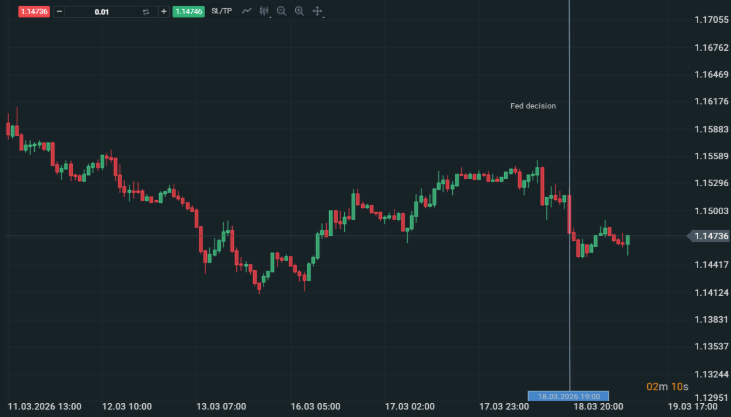Decrease lot size with minus button

tap(60, 11)
